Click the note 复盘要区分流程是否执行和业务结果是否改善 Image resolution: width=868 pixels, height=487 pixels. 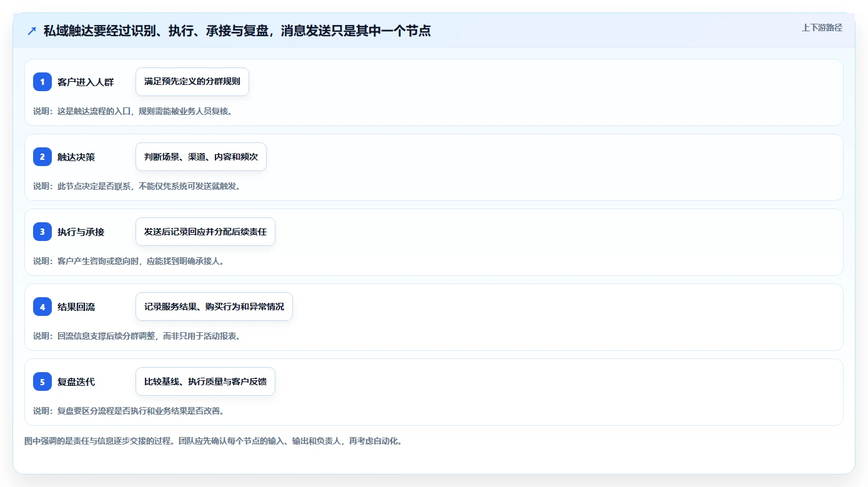[x=129, y=411]
